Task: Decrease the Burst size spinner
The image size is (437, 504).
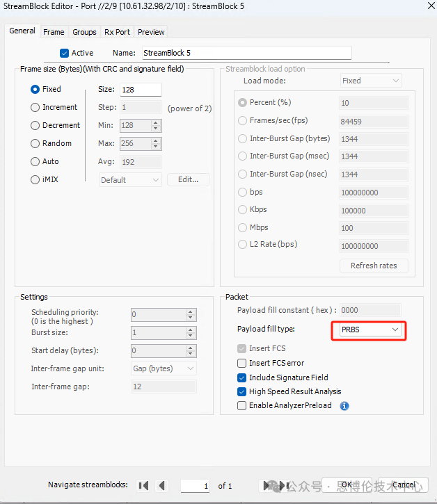Action: (x=191, y=336)
